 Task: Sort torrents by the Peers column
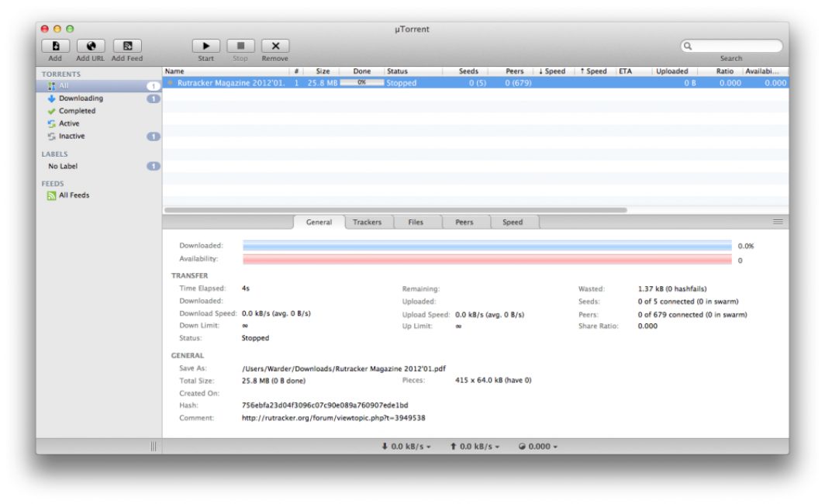511,71
